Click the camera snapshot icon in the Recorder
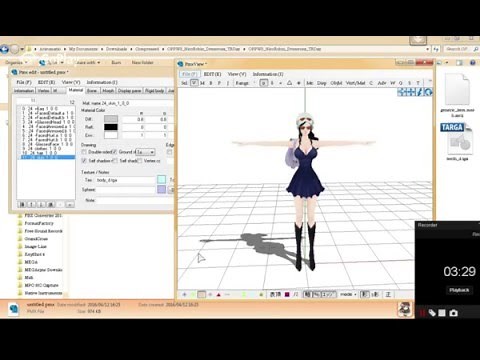 point(453,313)
